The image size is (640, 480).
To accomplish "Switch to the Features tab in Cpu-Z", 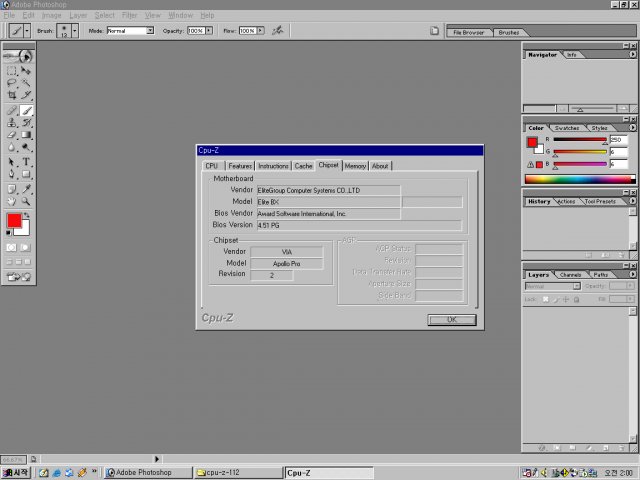I will 240,166.
